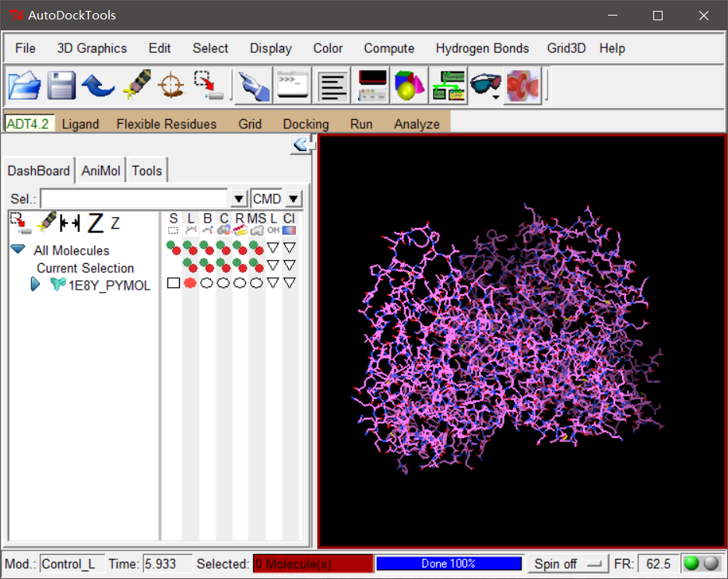728x579 pixels.
Task: Switch to the AniMol tab
Action: tap(100, 170)
